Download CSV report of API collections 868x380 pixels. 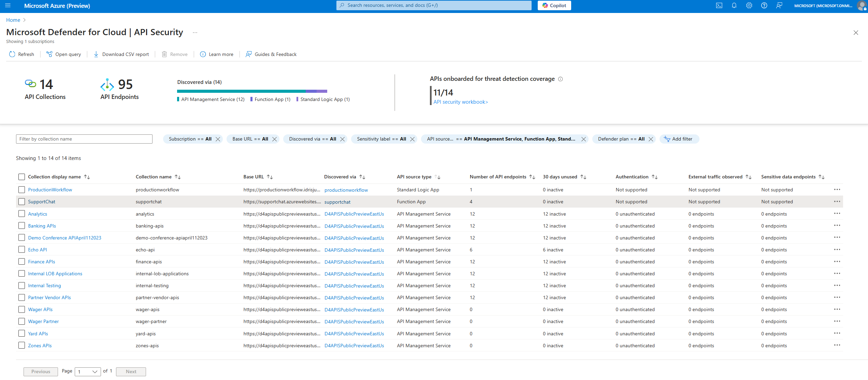[x=121, y=54]
